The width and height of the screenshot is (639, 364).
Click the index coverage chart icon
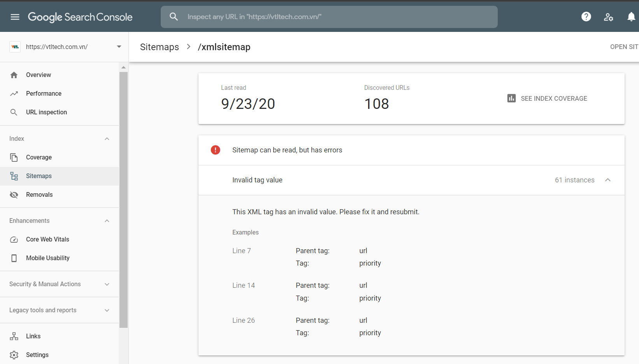click(x=511, y=98)
